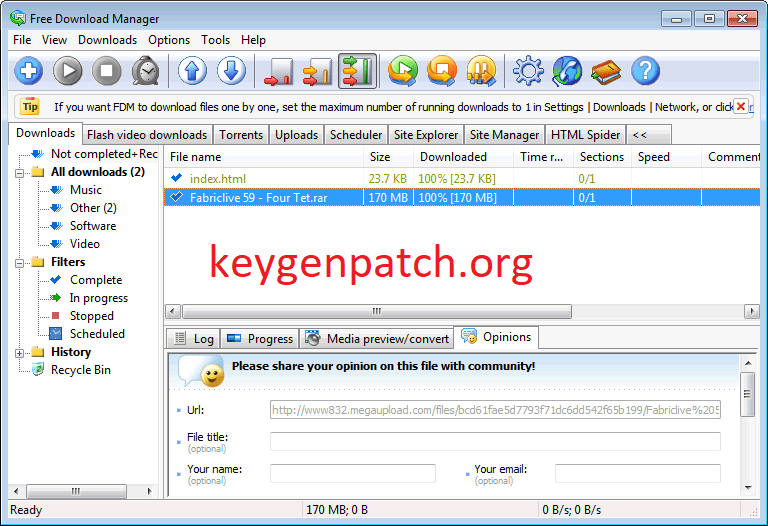This screenshot has height=526, width=768.
Task: Open the HTML Spider tab
Action: pos(586,135)
